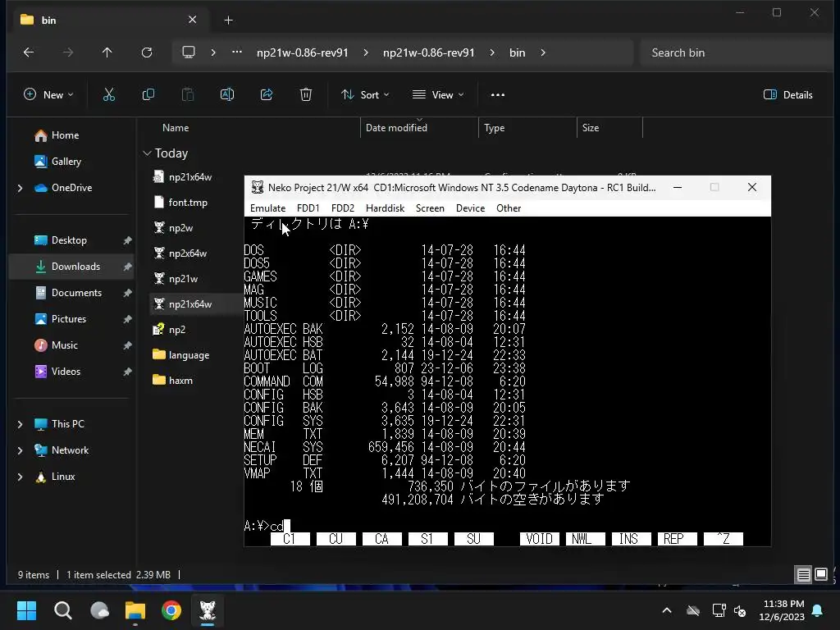Open the FDD2 menu
The image size is (840, 630).
(x=343, y=208)
